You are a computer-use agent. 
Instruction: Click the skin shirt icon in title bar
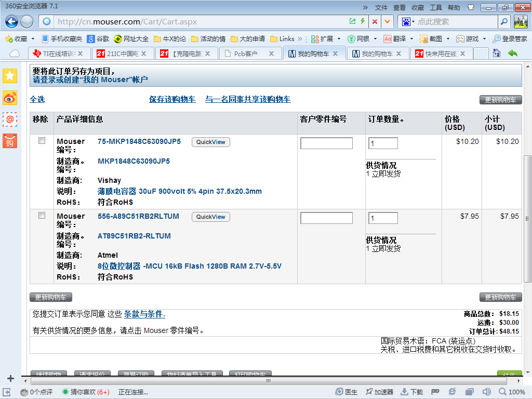[471, 7]
